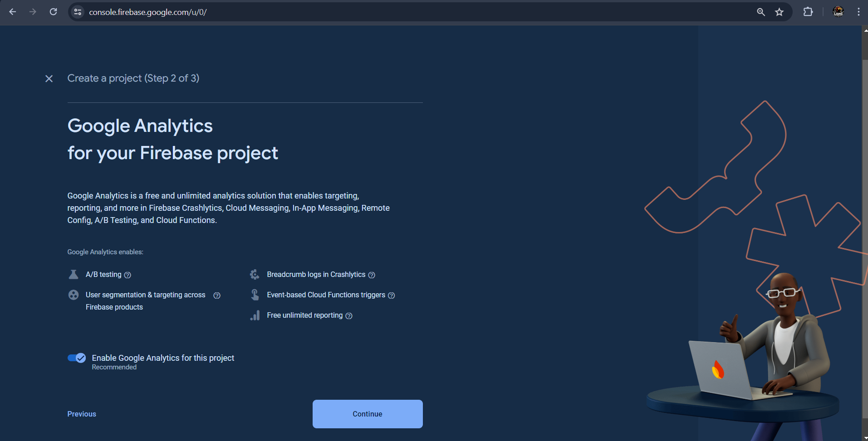
Task: Go back with the Previous link
Action: tap(82, 414)
